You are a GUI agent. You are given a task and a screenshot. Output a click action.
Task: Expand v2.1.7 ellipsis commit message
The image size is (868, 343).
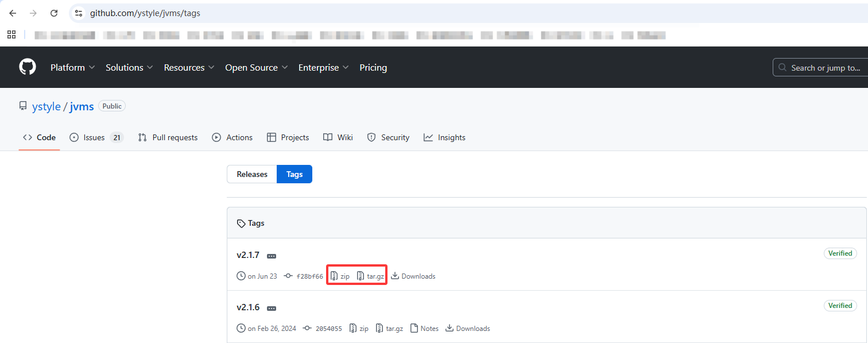point(272,256)
